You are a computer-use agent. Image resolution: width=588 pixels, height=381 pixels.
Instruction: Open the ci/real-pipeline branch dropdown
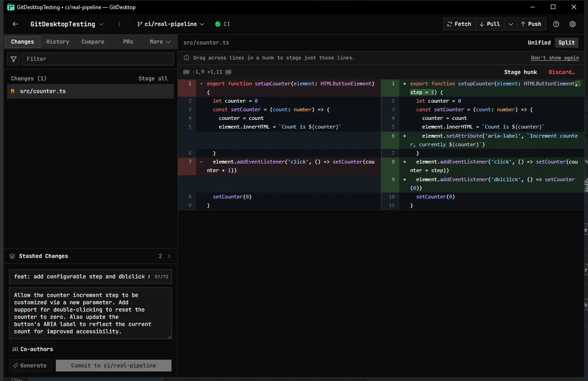[x=171, y=24]
